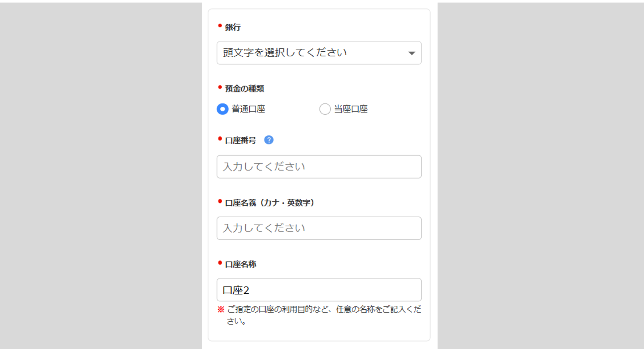Click the 普通口座 label text

[249, 109]
